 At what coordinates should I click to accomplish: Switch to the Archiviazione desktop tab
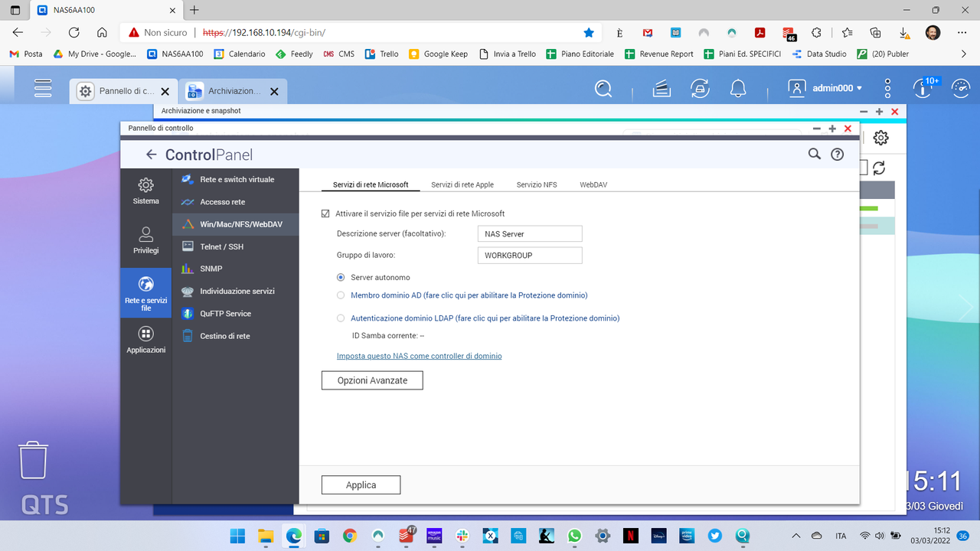[x=233, y=91]
